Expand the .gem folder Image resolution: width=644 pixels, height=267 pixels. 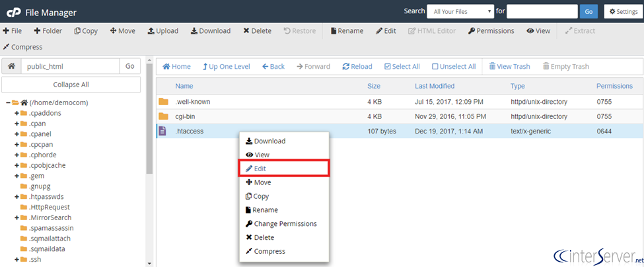click(17, 176)
